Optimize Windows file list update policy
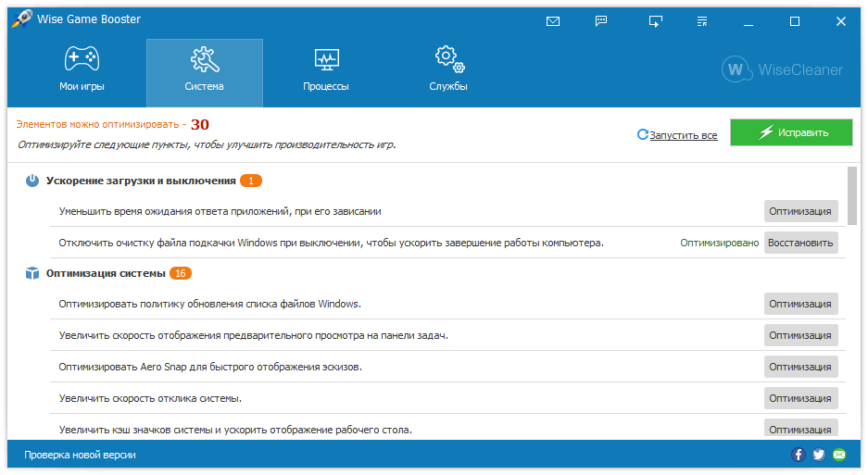Screen dimensions: 868x475 [x=800, y=304]
